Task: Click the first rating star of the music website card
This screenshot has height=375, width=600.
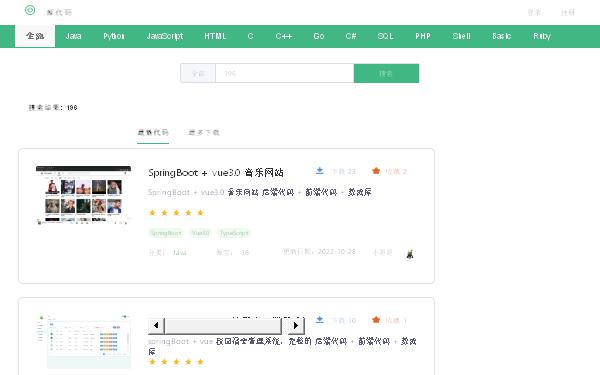Action: click(x=152, y=213)
